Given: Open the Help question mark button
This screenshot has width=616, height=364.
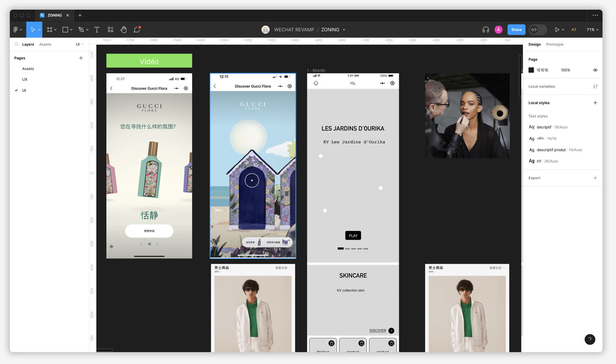Looking at the screenshot, I should pyautogui.click(x=589, y=339).
